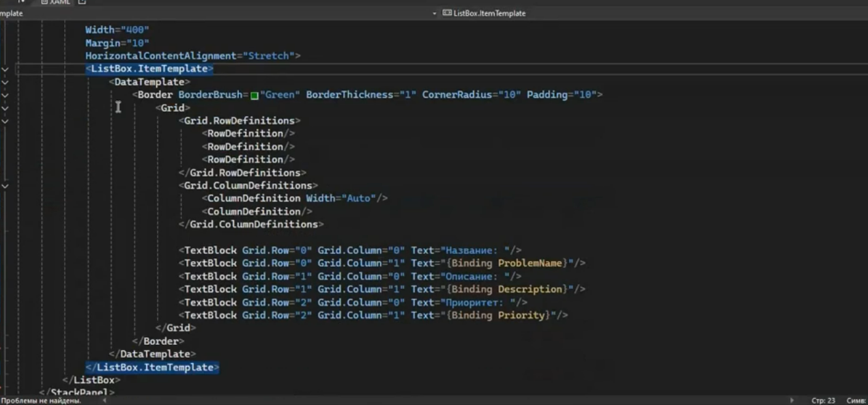Click the horizontal scrollbar right arrow

click(792, 400)
